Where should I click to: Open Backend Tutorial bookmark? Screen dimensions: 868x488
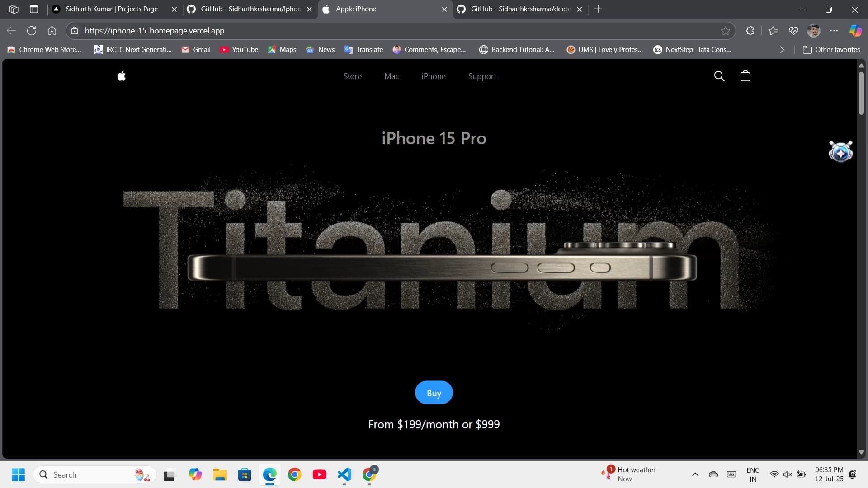pyautogui.click(x=517, y=50)
